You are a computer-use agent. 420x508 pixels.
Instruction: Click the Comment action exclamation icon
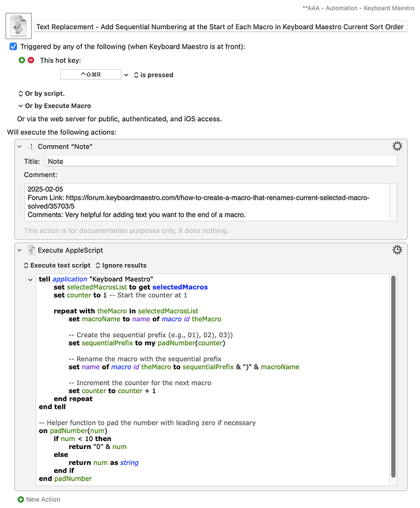31,147
